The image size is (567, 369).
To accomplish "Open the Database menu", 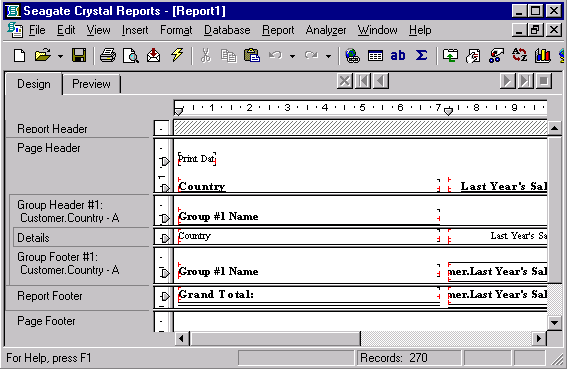I will 227,30.
